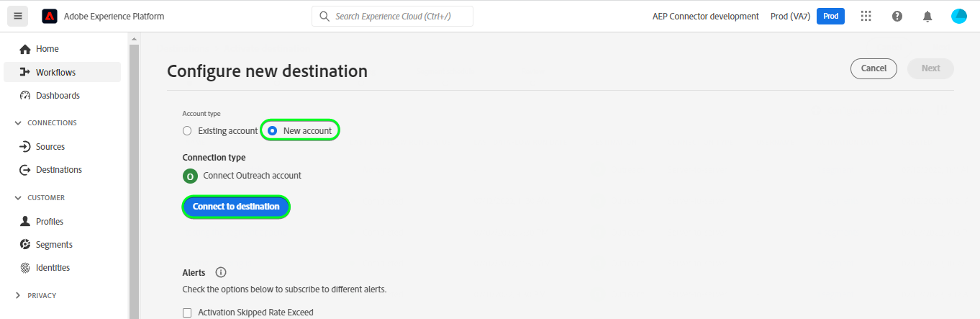The width and height of the screenshot is (980, 319).
Task: Click the Outreach connection type icon
Action: [x=190, y=176]
